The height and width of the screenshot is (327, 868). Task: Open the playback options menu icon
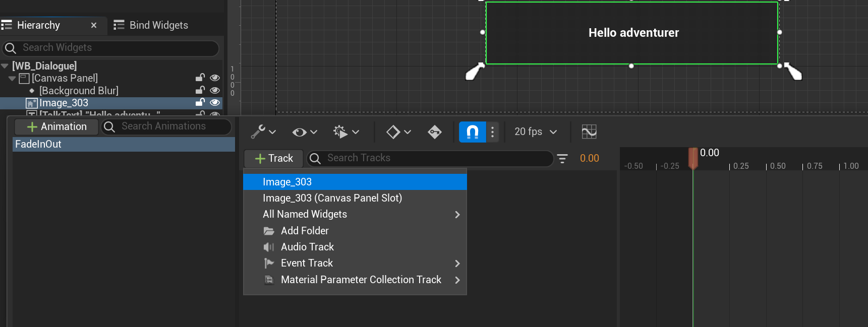click(x=345, y=132)
